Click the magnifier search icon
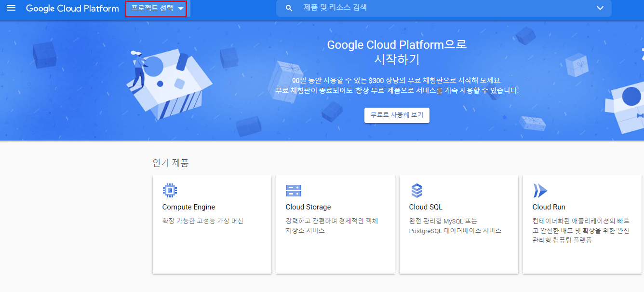The width and height of the screenshot is (644, 292). click(x=289, y=8)
